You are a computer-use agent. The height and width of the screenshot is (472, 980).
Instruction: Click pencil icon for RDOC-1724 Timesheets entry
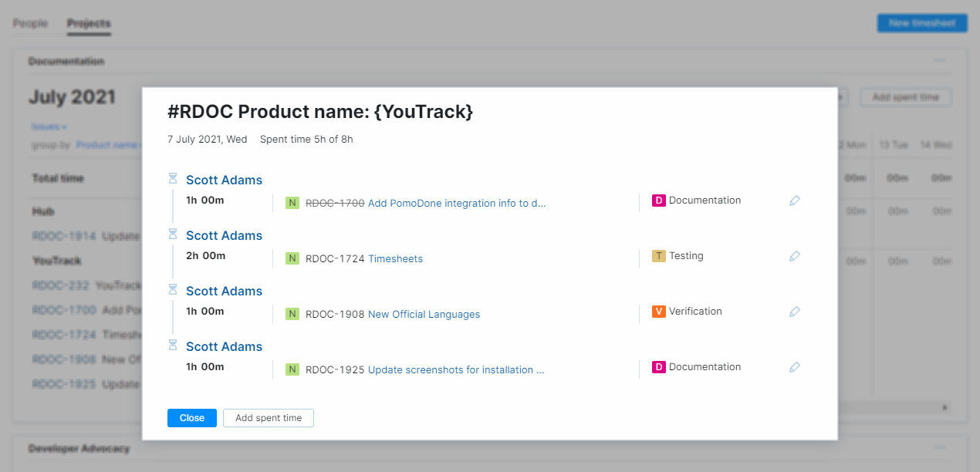(795, 256)
